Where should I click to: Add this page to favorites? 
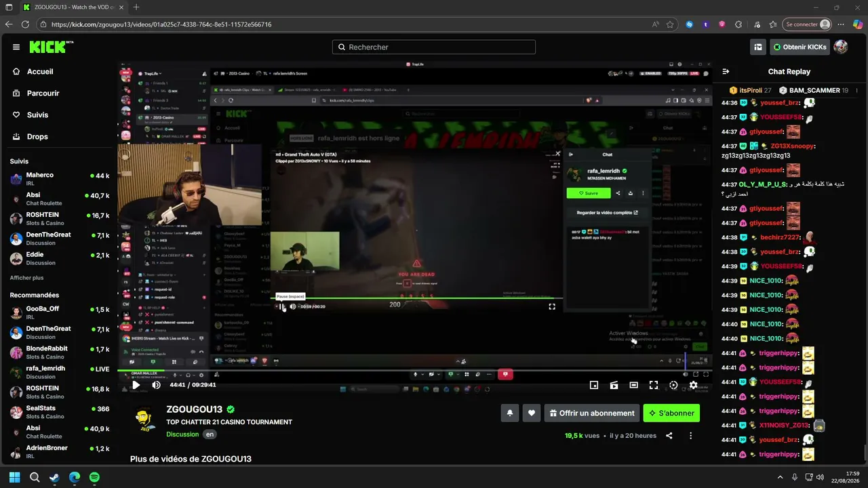(x=670, y=24)
